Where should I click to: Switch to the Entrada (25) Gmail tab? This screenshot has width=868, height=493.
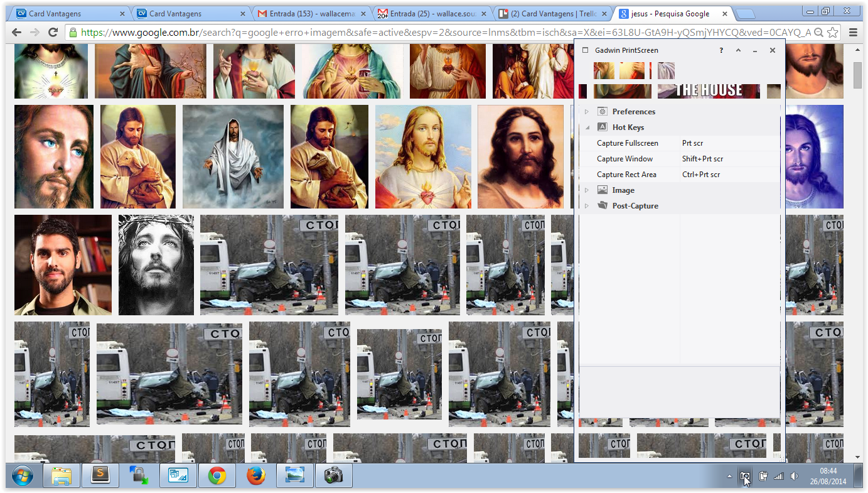click(x=432, y=13)
